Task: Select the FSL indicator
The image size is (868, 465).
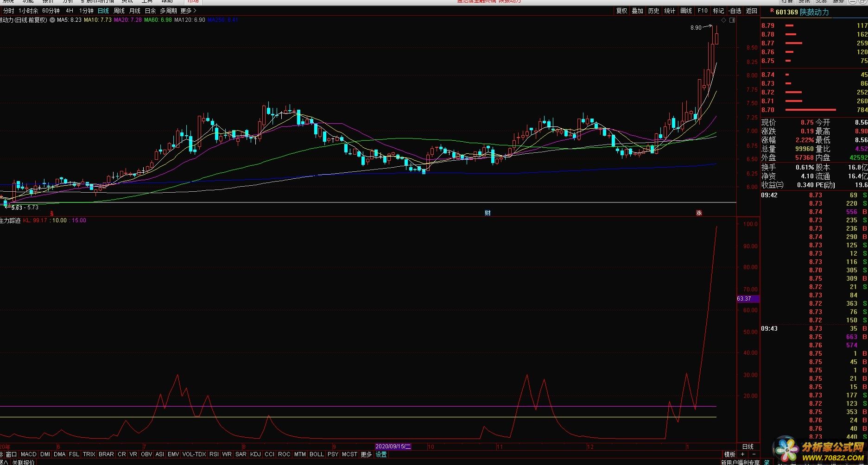Action: (x=74, y=454)
